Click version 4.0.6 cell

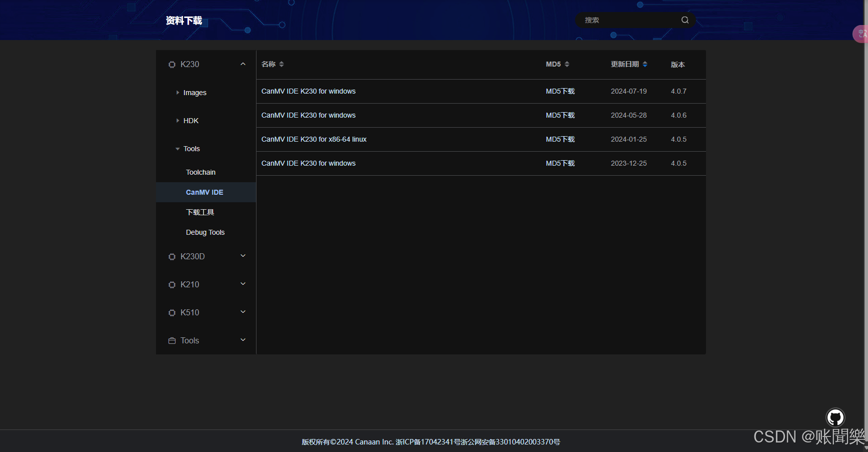click(678, 115)
